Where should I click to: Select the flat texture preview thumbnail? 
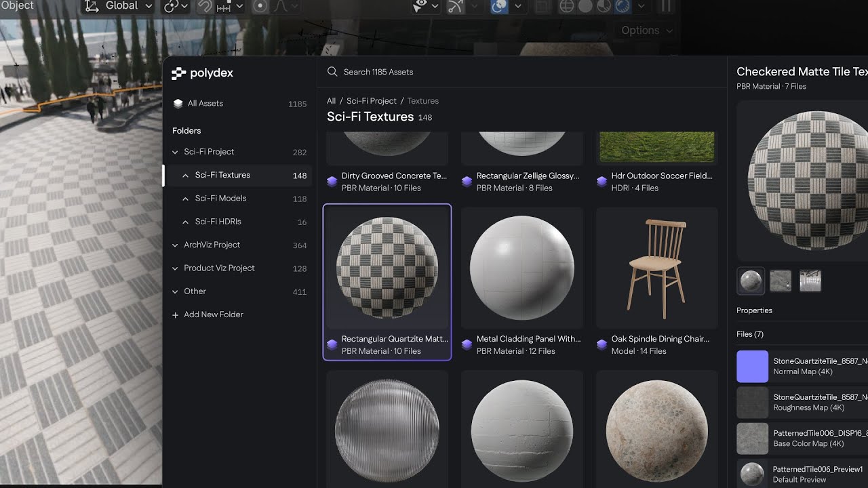[x=781, y=281]
